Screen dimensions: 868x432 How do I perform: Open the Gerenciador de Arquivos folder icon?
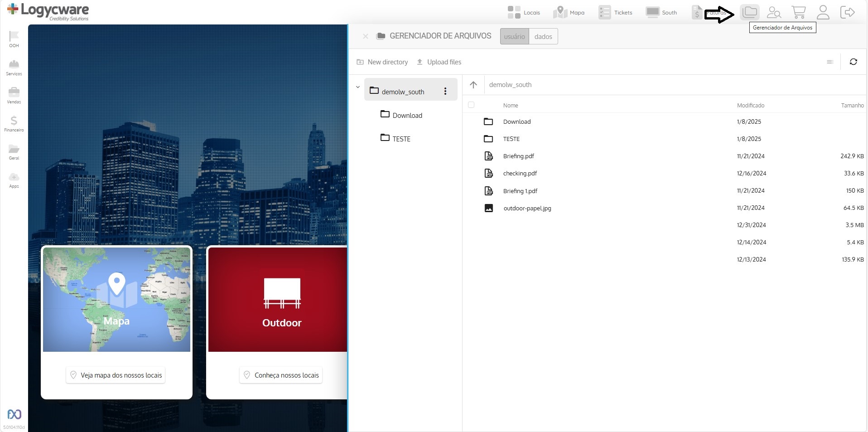(x=750, y=12)
